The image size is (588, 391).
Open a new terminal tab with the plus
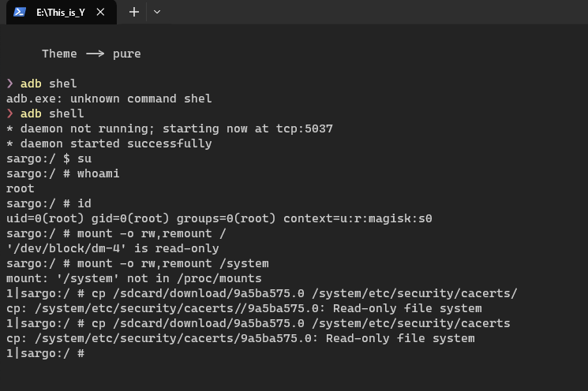134,13
